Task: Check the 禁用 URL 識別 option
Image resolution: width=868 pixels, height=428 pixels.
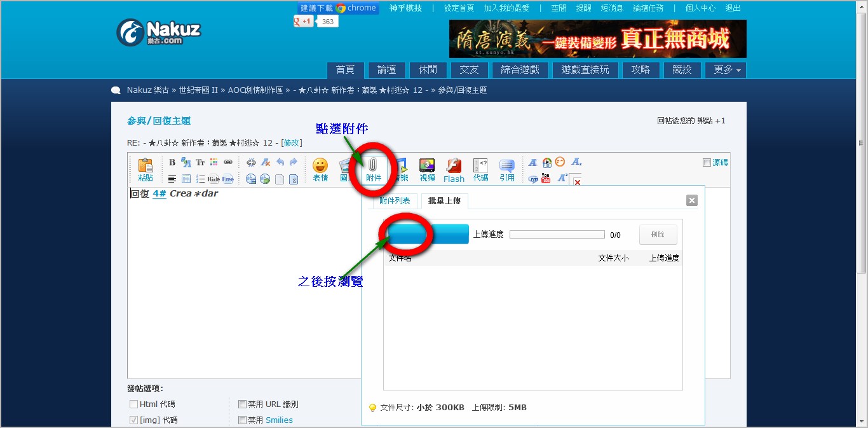Action: (242, 404)
